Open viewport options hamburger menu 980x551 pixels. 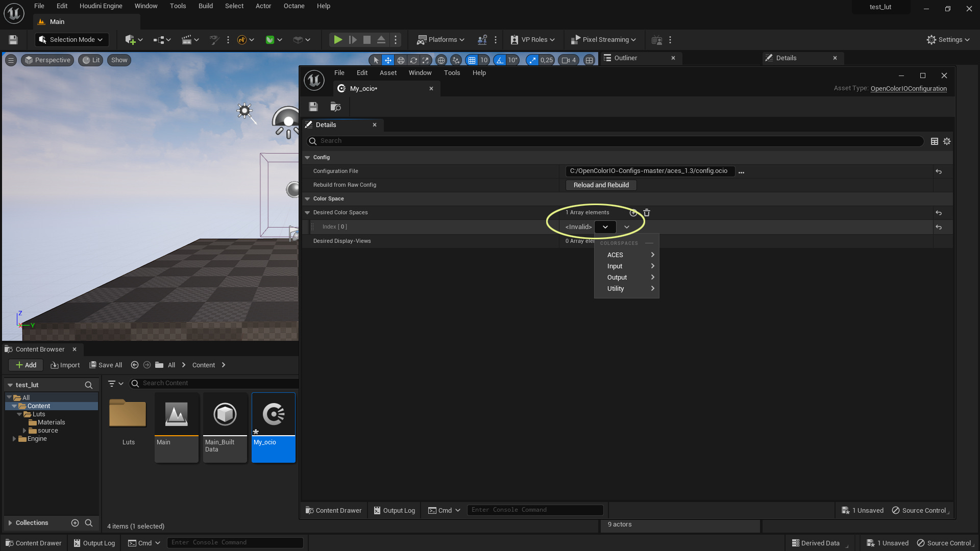[x=11, y=60]
